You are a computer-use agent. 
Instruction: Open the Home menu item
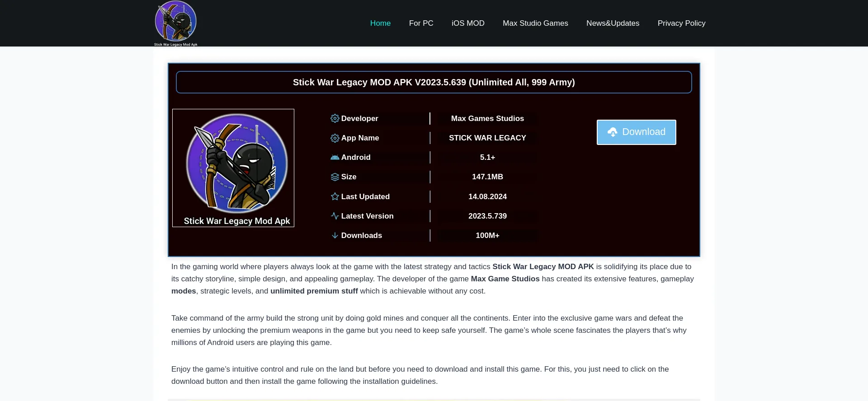tap(380, 23)
